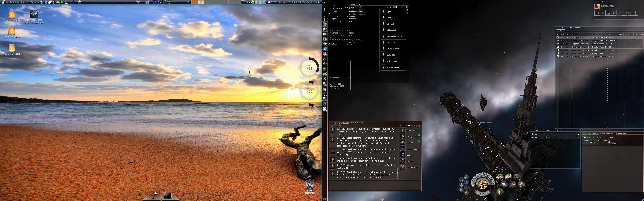
Task: Click the Lock Target crosshair icon
Action: point(625,13)
